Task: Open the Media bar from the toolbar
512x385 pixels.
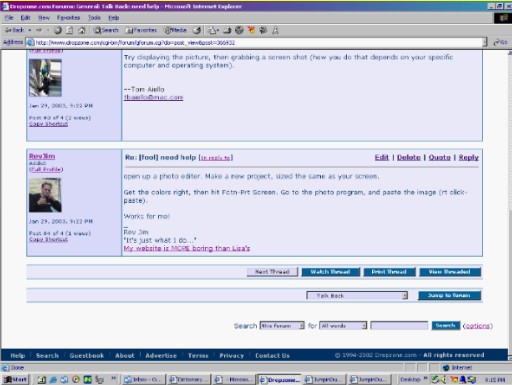Action: pos(175,30)
